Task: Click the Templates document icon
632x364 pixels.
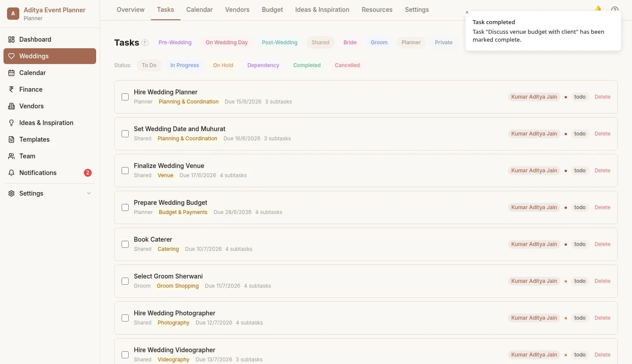Action: click(x=11, y=139)
